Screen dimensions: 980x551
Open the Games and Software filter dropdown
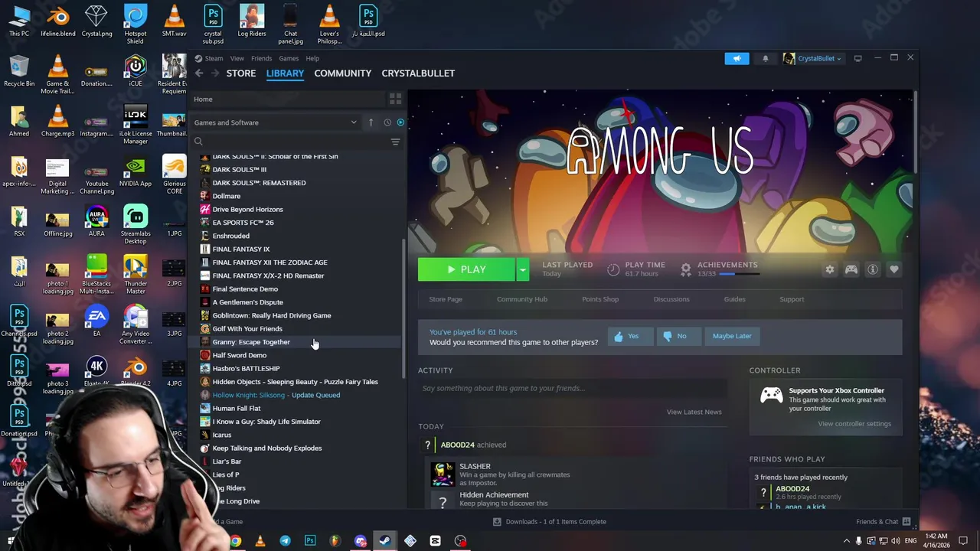point(276,122)
